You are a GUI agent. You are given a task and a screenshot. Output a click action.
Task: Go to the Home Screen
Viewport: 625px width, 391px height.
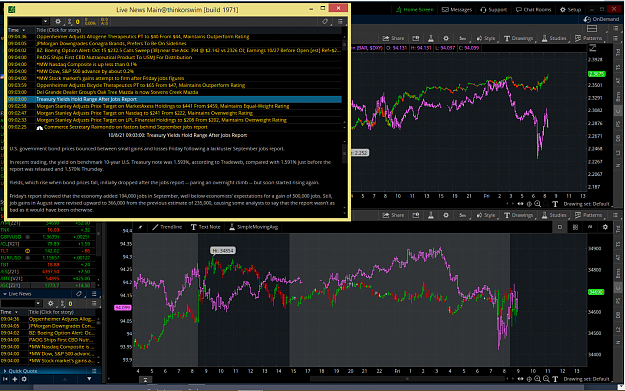[415, 10]
